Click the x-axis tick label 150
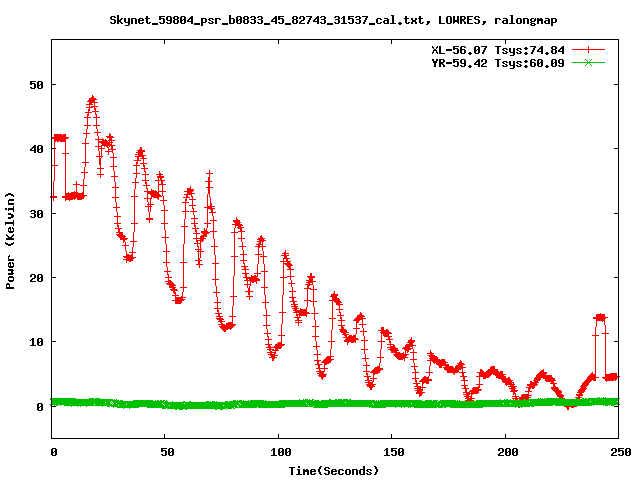Screen dimensions: 640x480 tap(394, 452)
